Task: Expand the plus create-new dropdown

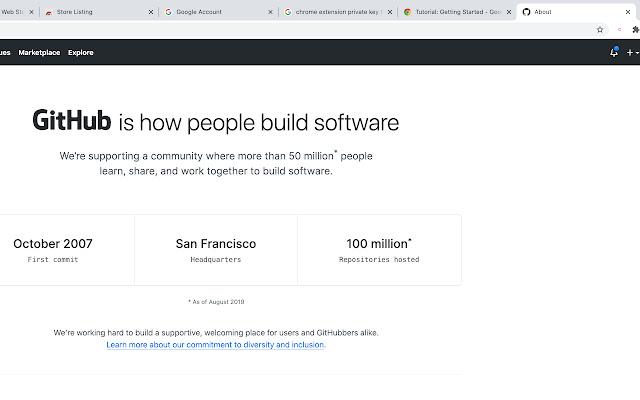Action: pyautogui.click(x=632, y=52)
